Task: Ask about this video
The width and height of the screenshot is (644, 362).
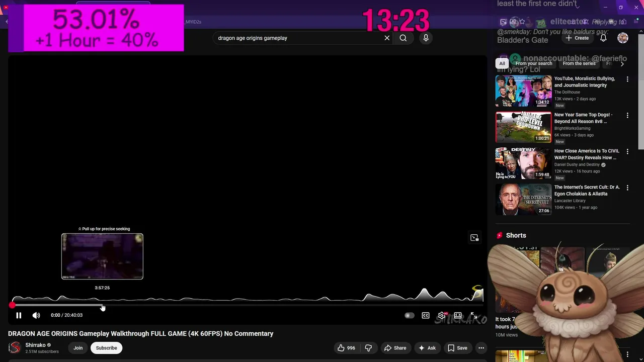Action: (x=427, y=348)
